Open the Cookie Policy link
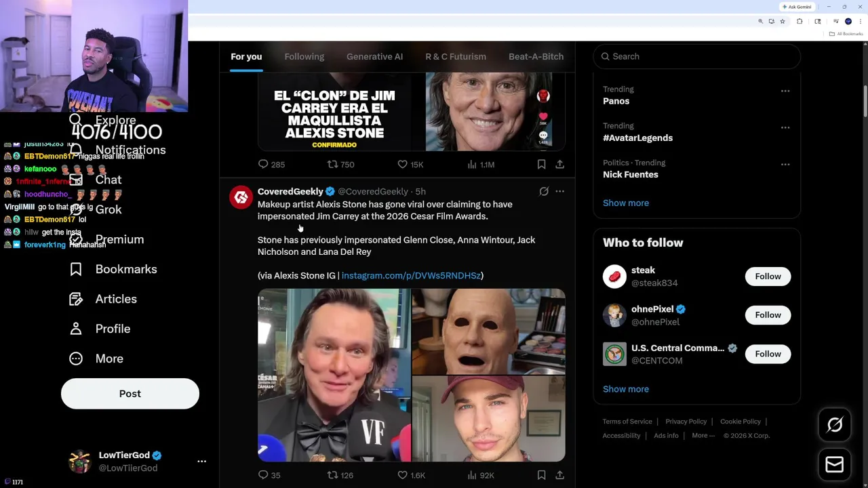This screenshot has width=868, height=488. pos(740,422)
